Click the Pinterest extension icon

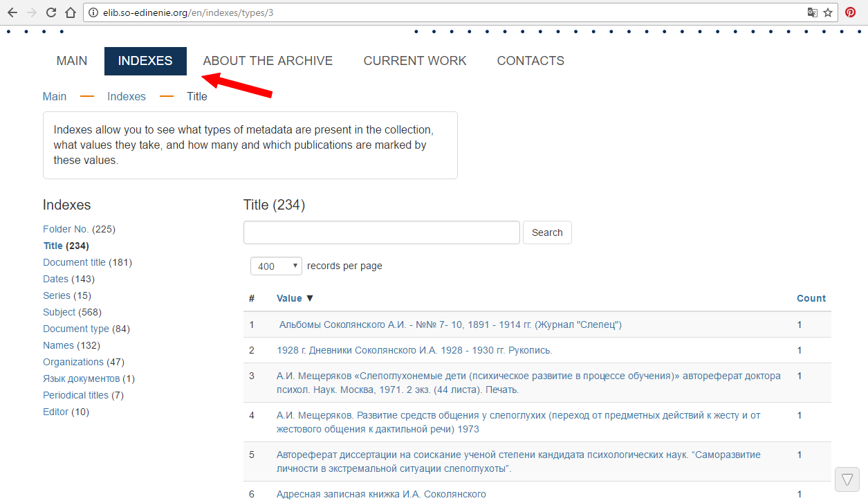click(x=851, y=12)
